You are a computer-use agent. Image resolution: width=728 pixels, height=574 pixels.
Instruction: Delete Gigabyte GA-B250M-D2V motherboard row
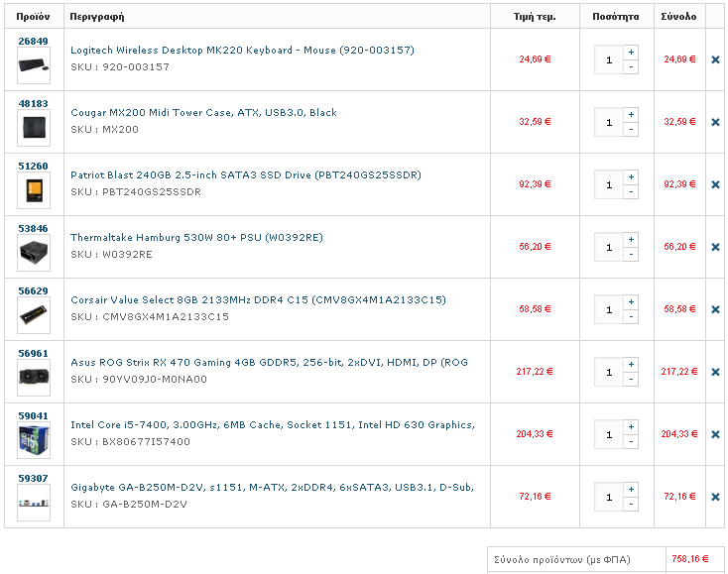[715, 497]
